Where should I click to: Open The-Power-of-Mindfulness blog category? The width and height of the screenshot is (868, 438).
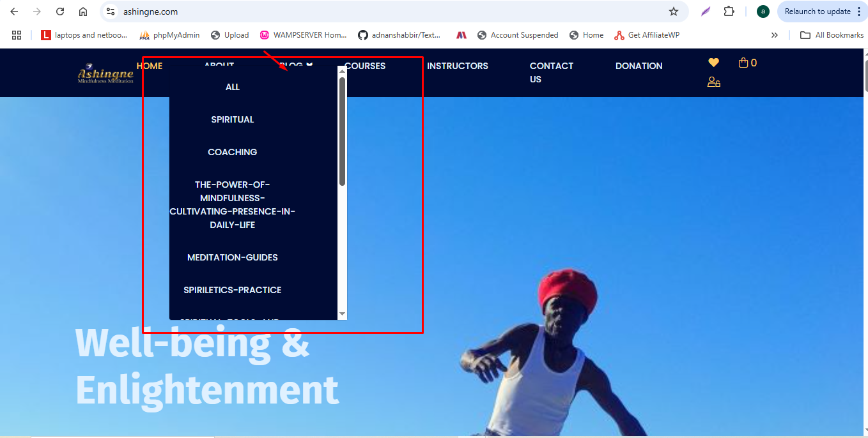233,204
